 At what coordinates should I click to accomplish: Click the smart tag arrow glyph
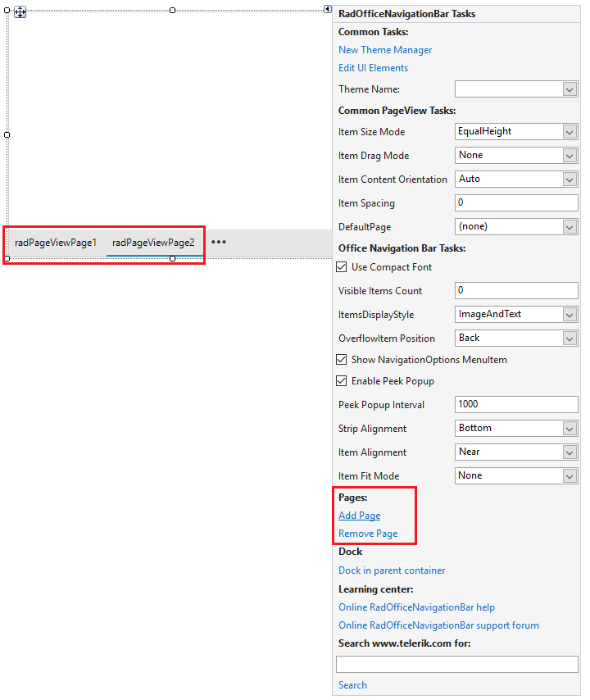pyautogui.click(x=328, y=9)
